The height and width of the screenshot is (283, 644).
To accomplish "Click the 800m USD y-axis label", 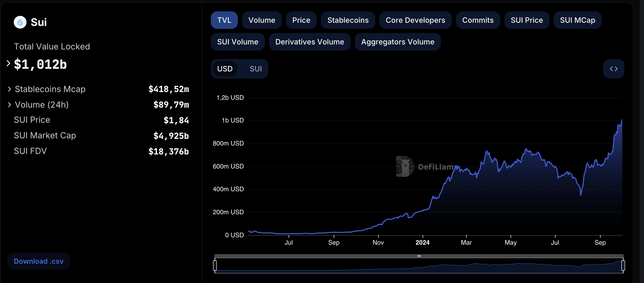I will (x=228, y=143).
